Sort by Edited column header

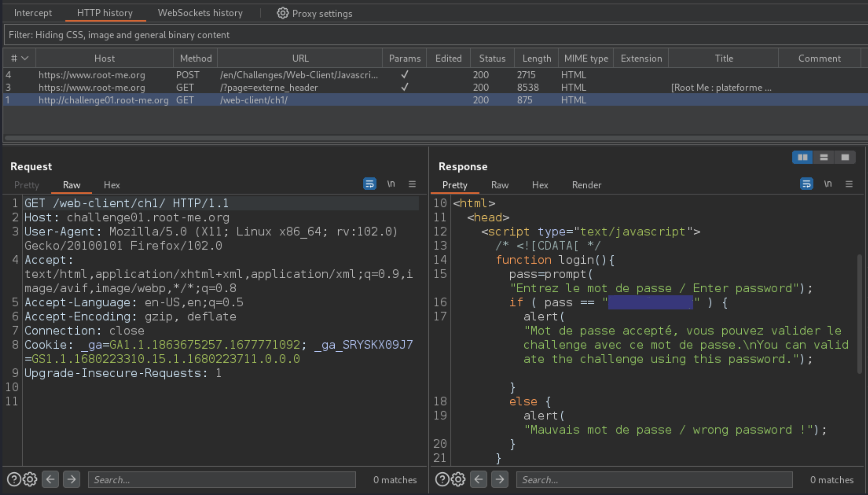click(448, 58)
